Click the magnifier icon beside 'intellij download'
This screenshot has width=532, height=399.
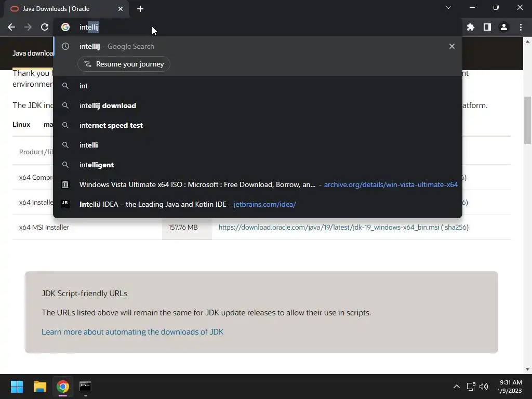tap(65, 105)
